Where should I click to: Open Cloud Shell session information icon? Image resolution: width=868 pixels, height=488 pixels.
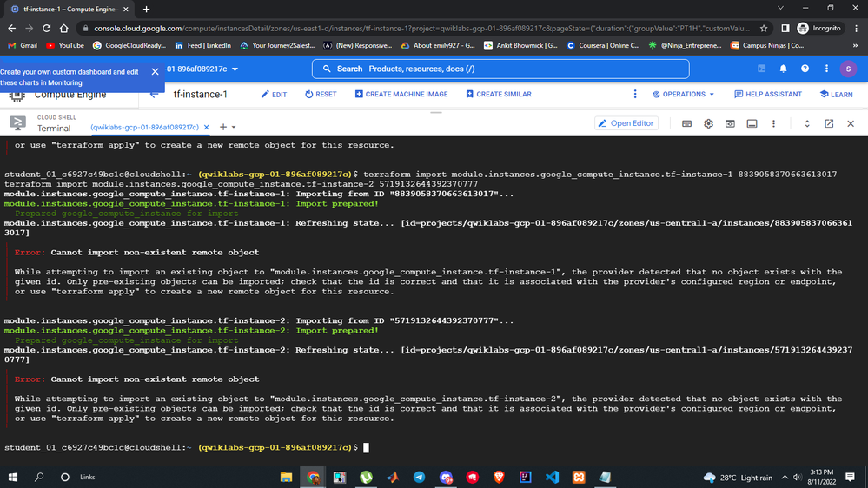pos(752,123)
